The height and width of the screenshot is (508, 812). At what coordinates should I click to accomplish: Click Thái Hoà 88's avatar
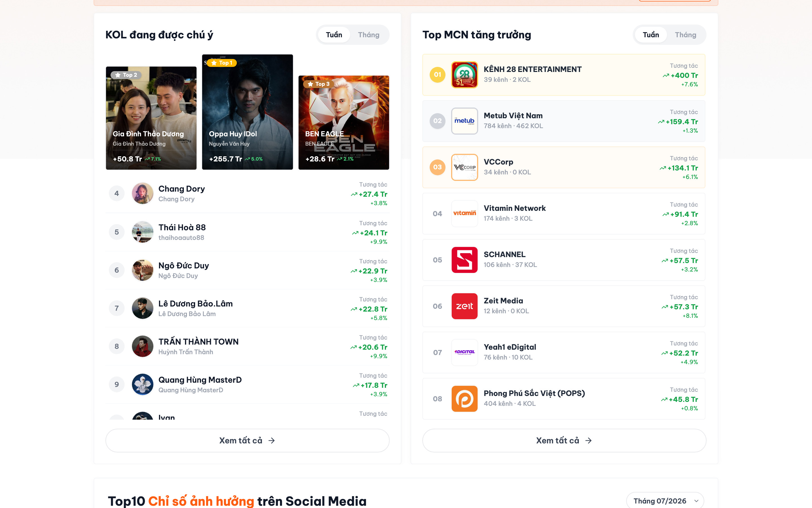(143, 232)
